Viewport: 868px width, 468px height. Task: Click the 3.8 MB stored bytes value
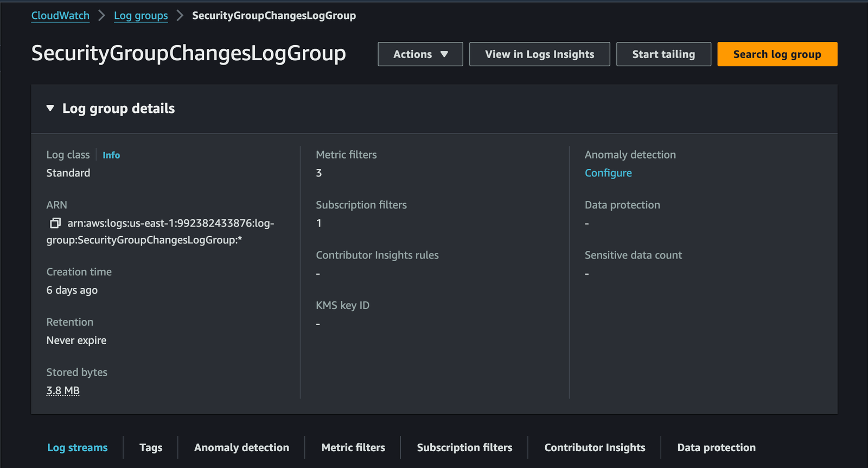tap(63, 391)
